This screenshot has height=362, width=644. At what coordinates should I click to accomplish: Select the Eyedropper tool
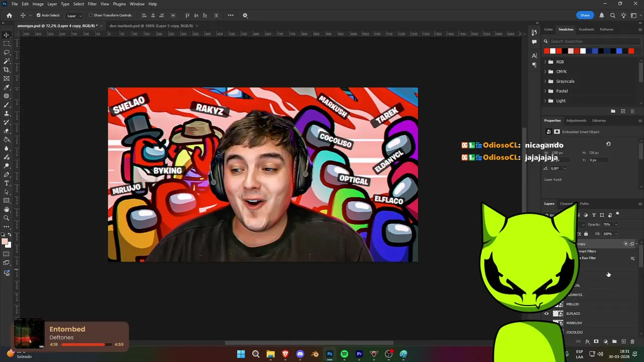click(7, 87)
